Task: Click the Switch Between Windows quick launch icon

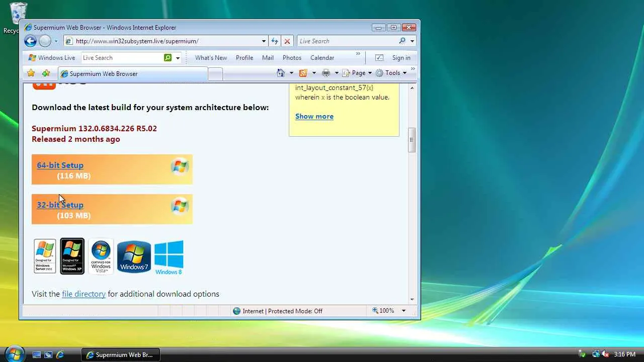Action: coord(48,354)
